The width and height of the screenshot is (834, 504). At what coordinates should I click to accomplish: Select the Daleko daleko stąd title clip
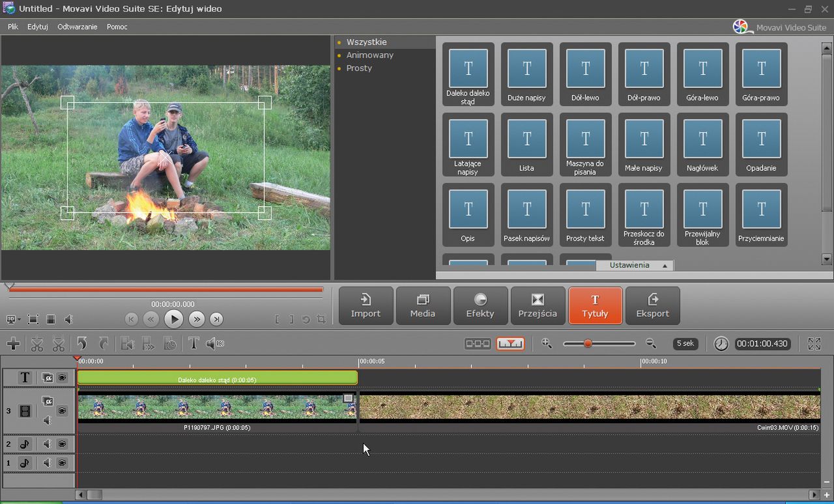pyautogui.click(x=218, y=378)
